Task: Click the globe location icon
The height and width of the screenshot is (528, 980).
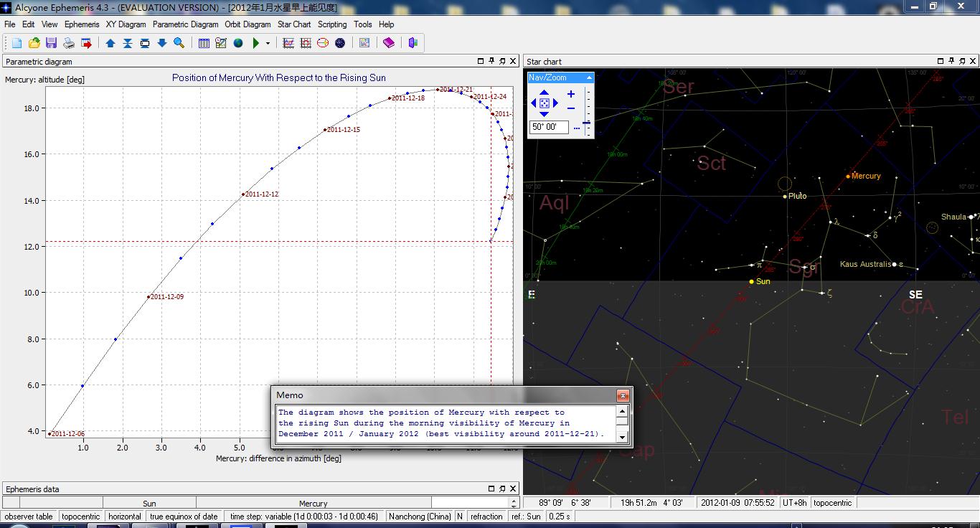Action: [238, 43]
